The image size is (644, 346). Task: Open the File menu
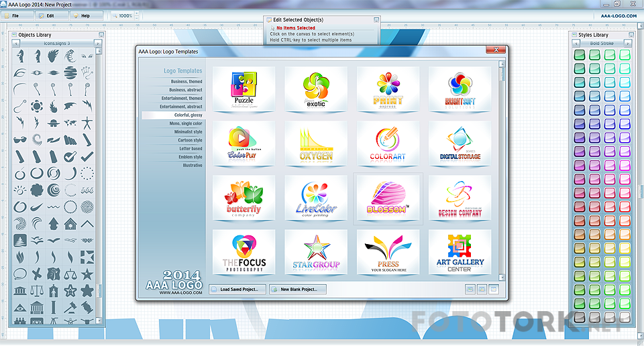(x=17, y=15)
